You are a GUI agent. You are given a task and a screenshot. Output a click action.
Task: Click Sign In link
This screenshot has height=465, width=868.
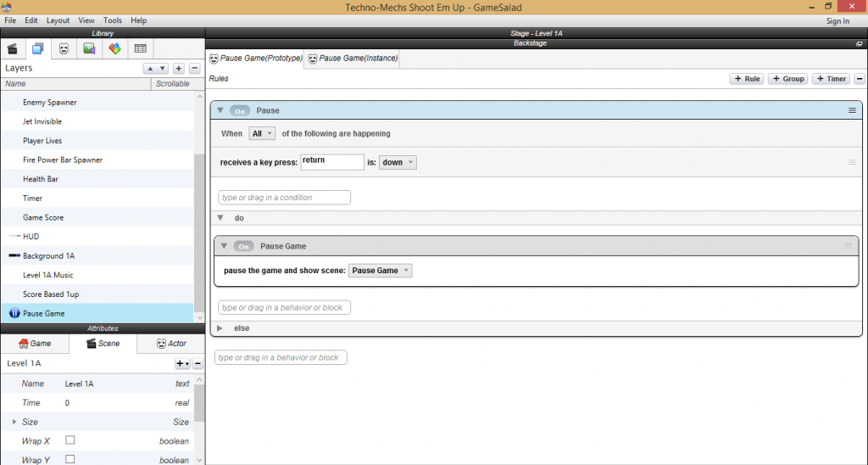(837, 21)
